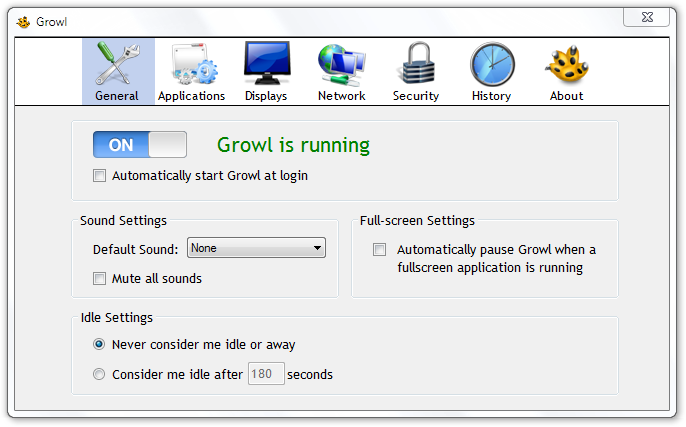Enable auto-pause when fullscreen application runs
The height and width of the screenshot is (427, 686).
379,250
